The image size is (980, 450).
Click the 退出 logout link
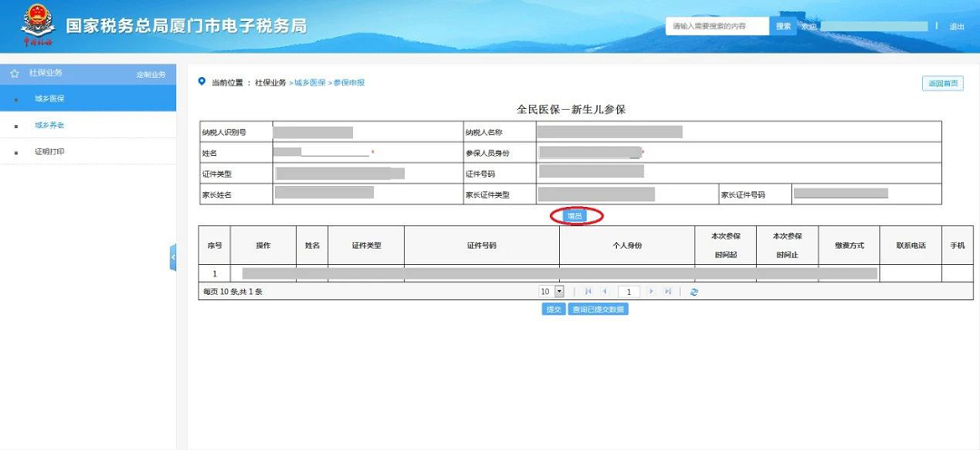click(x=956, y=26)
